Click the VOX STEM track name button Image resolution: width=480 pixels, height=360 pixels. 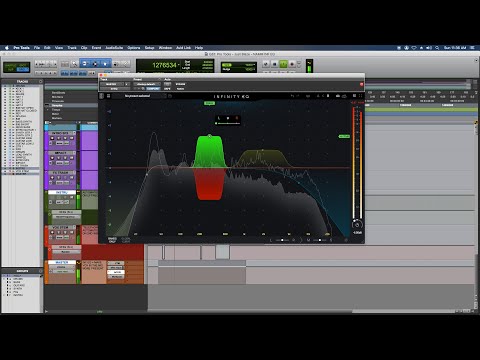pos(61,227)
